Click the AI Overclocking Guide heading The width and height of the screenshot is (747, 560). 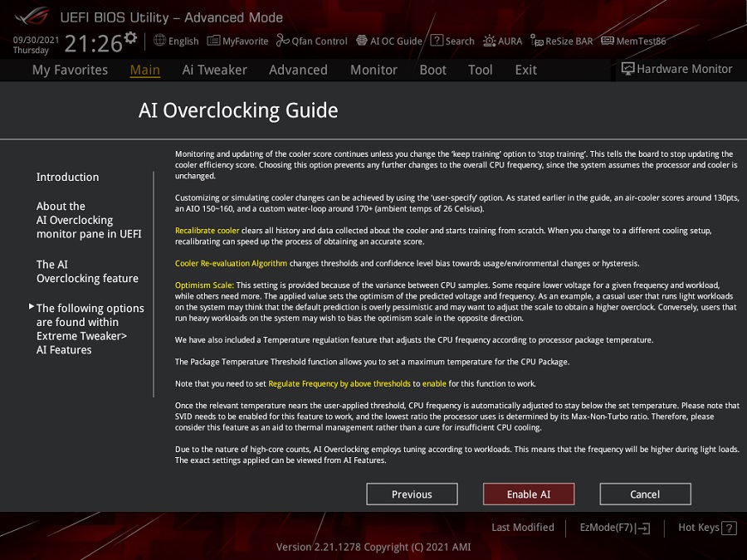tap(238, 110)
